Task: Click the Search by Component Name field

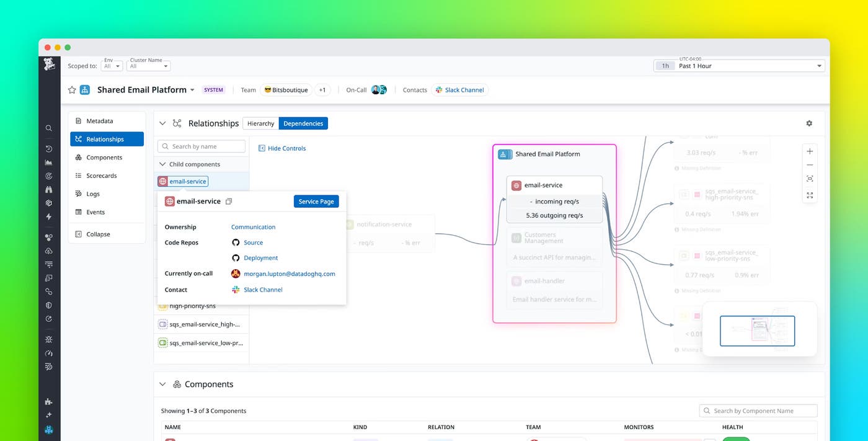Action: (758, 410)
